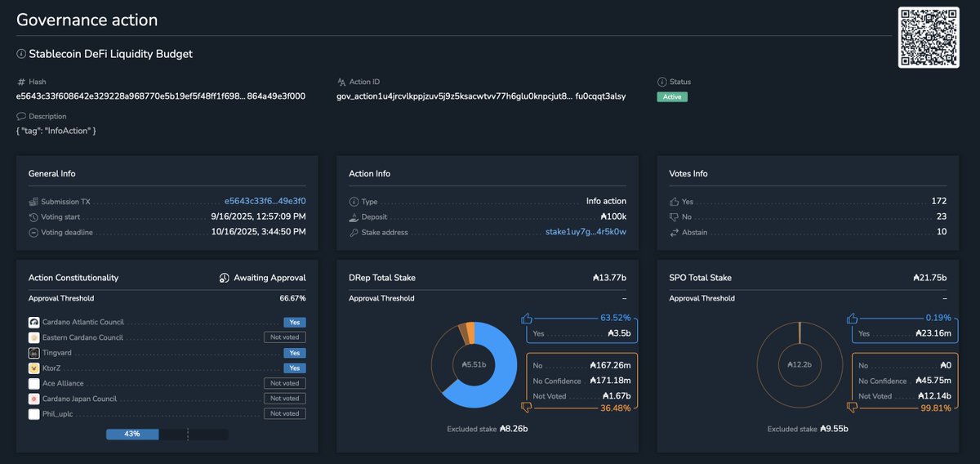Click Not voted badge for Ace Alliance
The image size is (980, 464).
(284, 383)
